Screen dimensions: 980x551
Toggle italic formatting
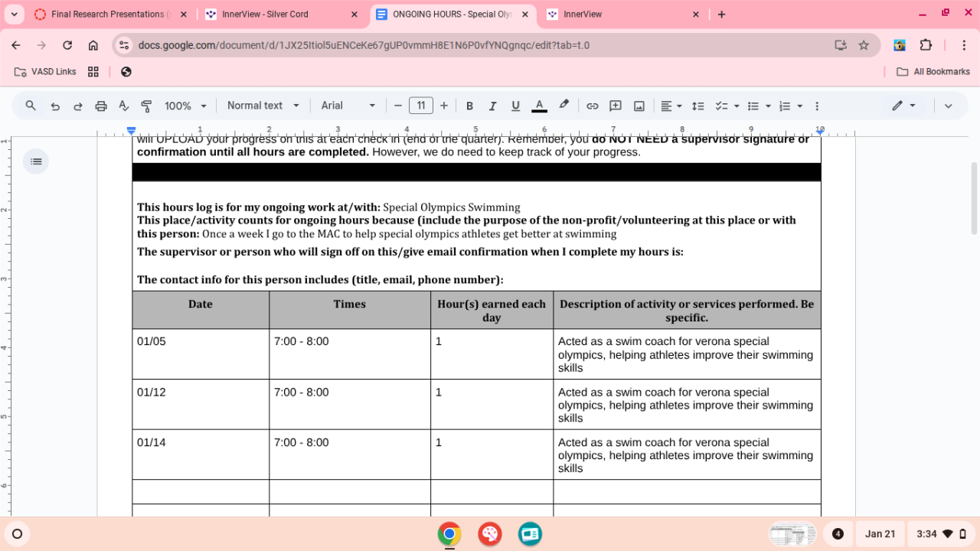[x=492, y=106]
